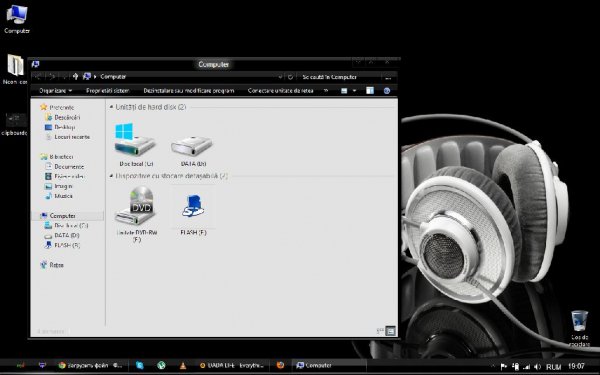Show more toolbar commands chevron
Image resolution: width=600 pixels, height=375 pixels.
pyautogui.click(x=326, y=91)
